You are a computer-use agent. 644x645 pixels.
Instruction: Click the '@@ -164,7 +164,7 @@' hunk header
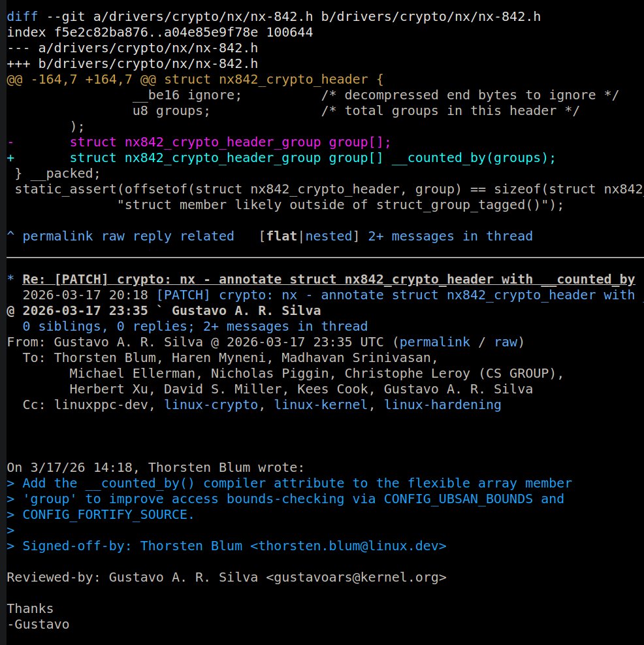tap(195, 79)
